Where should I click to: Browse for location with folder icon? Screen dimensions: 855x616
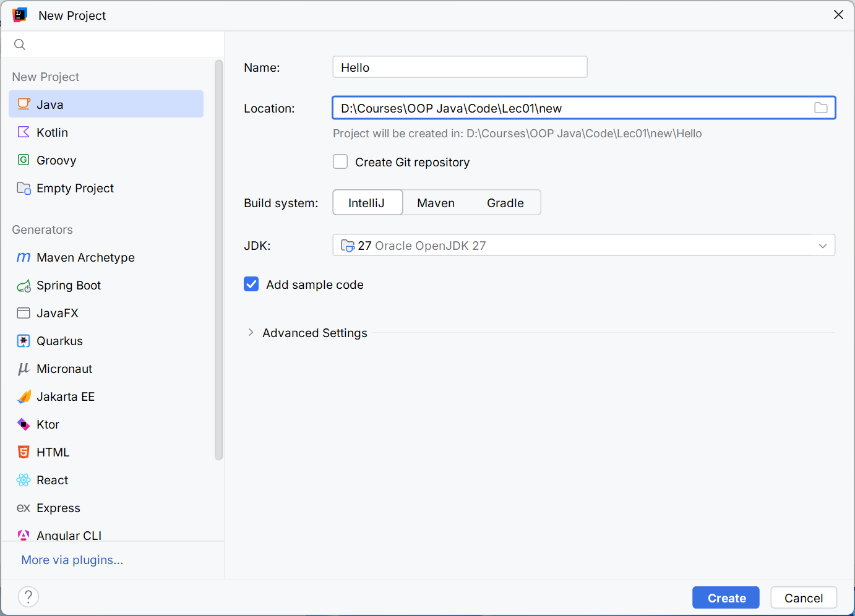tap(821, 108)
